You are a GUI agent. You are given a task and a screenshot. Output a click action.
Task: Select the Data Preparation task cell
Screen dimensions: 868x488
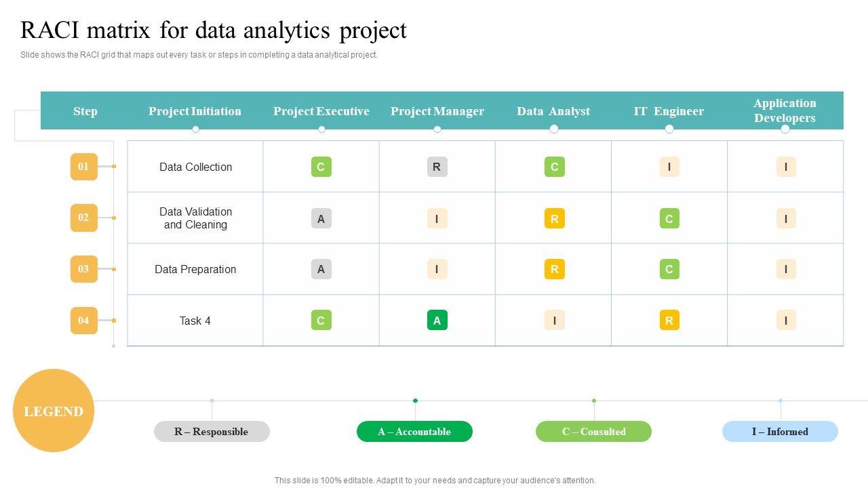coord(195,269)
